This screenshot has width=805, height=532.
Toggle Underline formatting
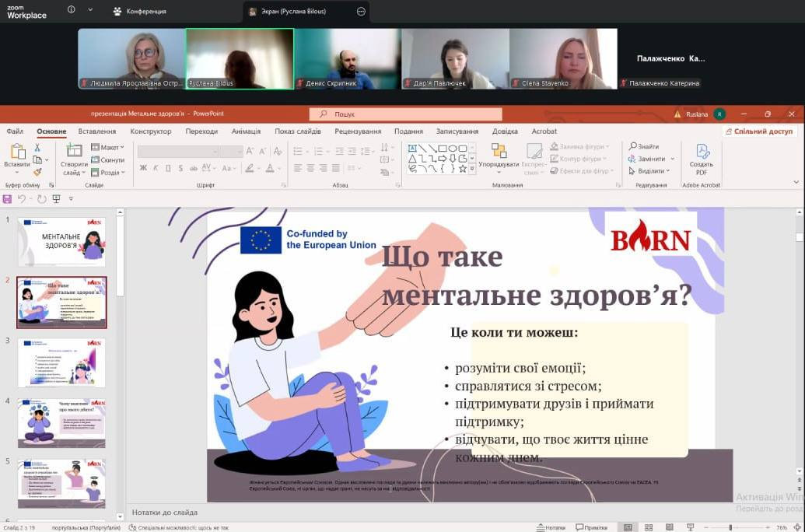pos(168,168)
